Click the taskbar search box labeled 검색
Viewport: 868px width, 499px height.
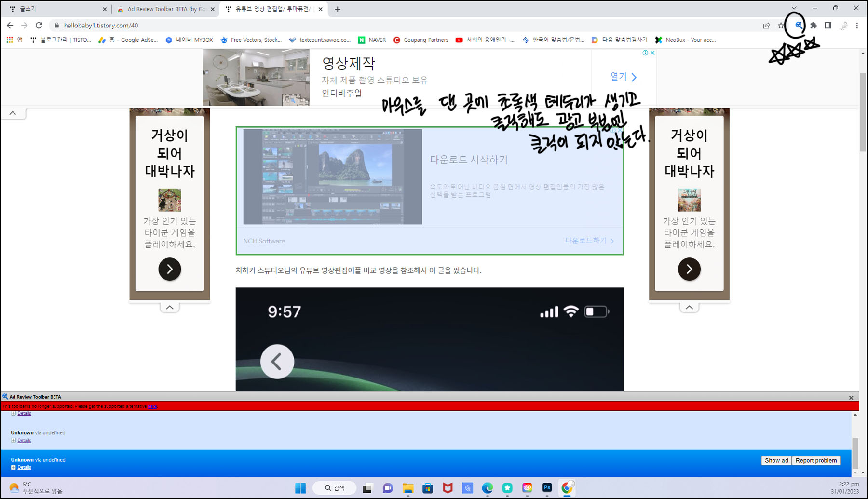(x=335, y=488)
